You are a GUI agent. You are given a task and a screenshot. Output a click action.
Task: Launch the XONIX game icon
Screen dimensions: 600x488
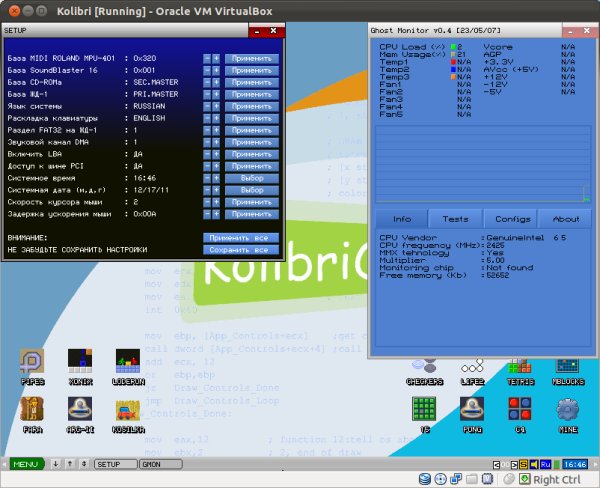pyautogui.click(x=80, y=362)
